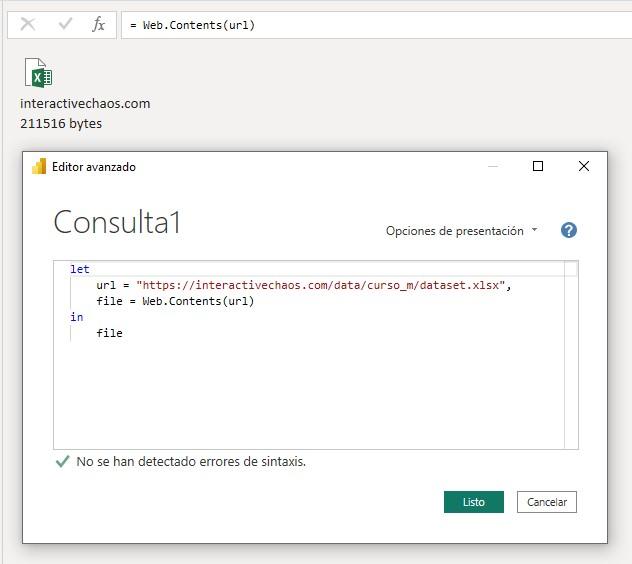Click the syntax check green checkmark icon

pyautogui.click(x=62, y=461)
